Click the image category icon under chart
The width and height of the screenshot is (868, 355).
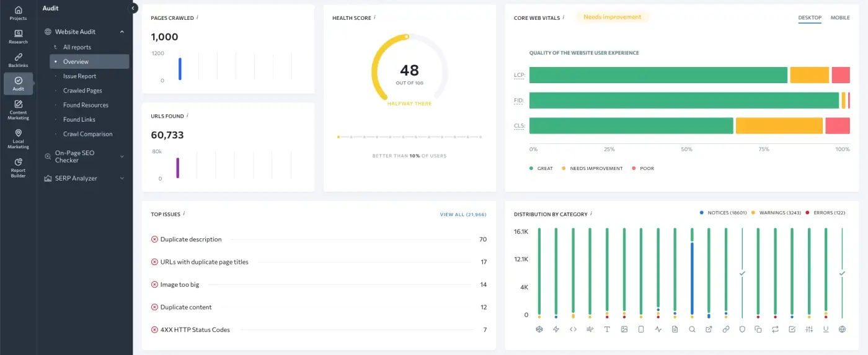click(624, 329)
